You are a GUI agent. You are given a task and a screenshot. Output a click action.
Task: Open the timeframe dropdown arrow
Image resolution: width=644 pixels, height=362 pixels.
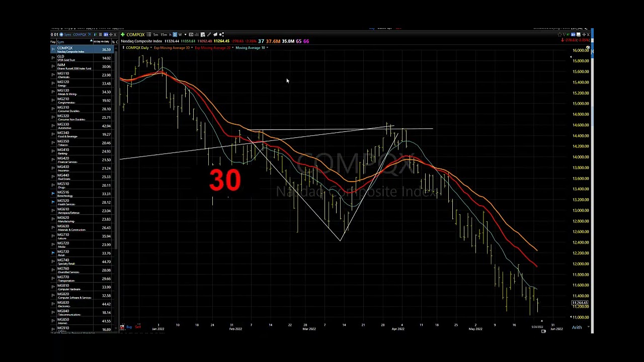pyautogui.click(x=185, y=34)
